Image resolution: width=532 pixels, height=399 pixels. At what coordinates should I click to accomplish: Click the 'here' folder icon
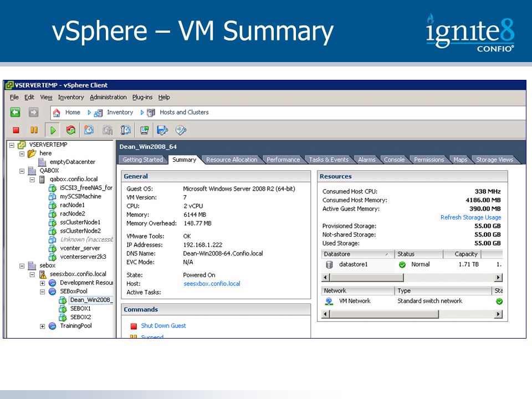(32, 154)
